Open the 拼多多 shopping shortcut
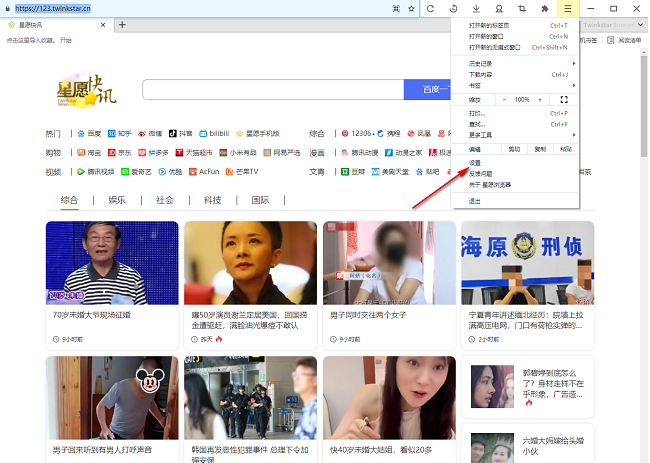 click(153, 153)
